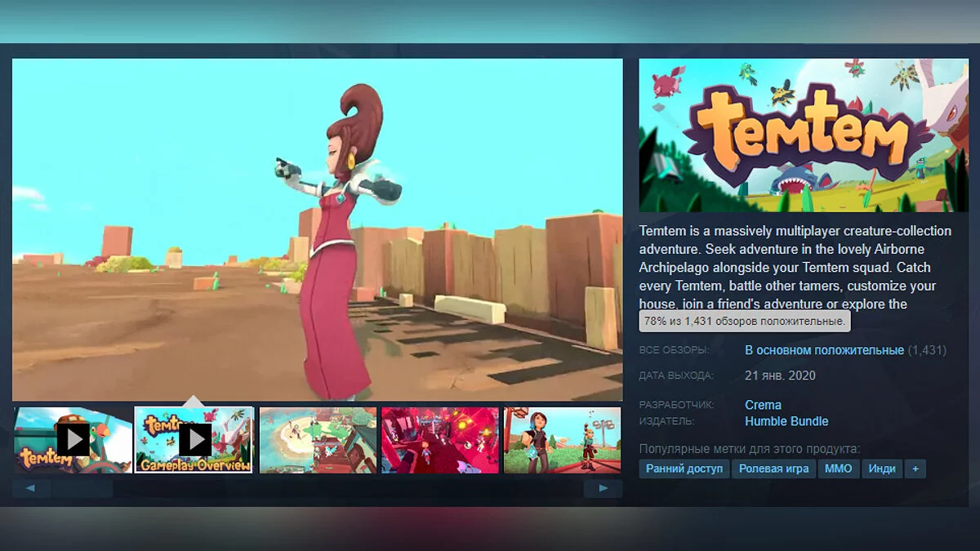980x551 pixels.
Task: Open the 'В основном положительные' reviews link
Action: pyautogui.click(x=824, y=350)
